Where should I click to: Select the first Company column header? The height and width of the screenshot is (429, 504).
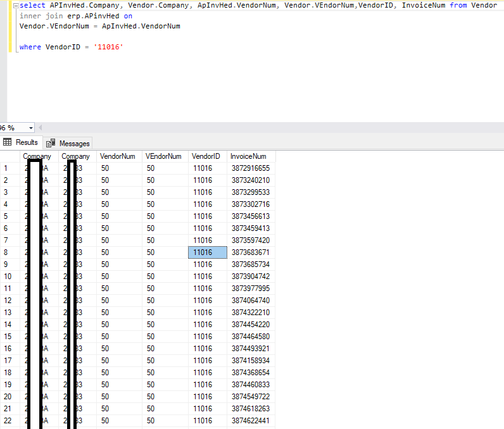click(x=37, y=156)
